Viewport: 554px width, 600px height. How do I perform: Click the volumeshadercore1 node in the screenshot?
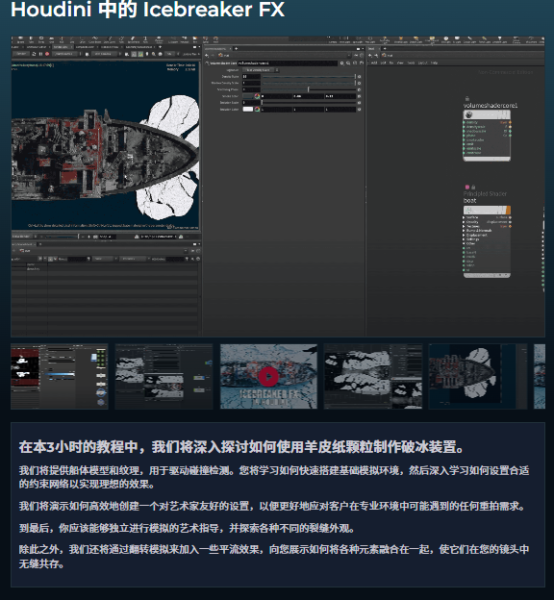pyautogui.click(x=487, y=135)
